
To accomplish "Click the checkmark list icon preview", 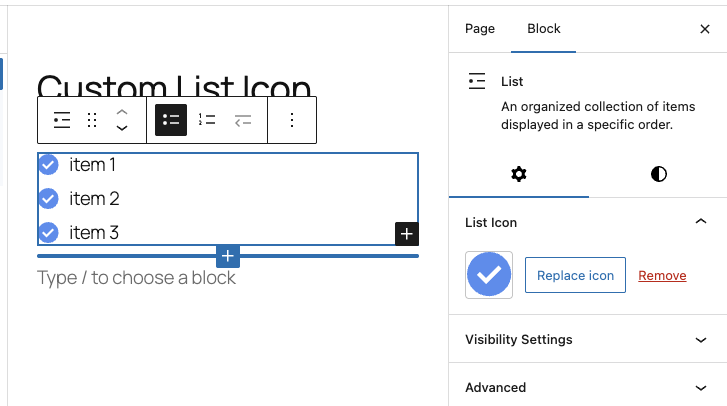I will 489,275.
